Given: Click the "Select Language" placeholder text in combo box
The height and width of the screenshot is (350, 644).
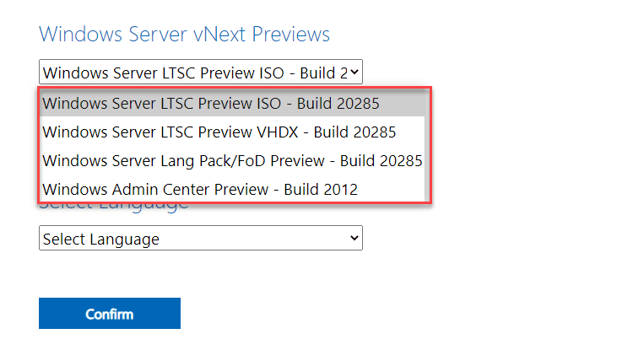Looking at the screenshot, I should coord(101,239).
